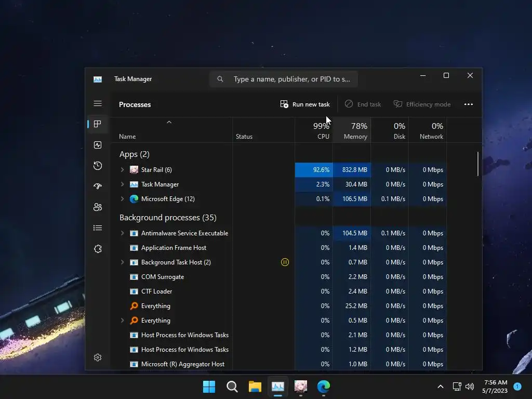Image resolution: width=532 pixels, height=399 pixels.
Task: Click Run new task button
Action: pyautogui.click(x=305, y=104)
